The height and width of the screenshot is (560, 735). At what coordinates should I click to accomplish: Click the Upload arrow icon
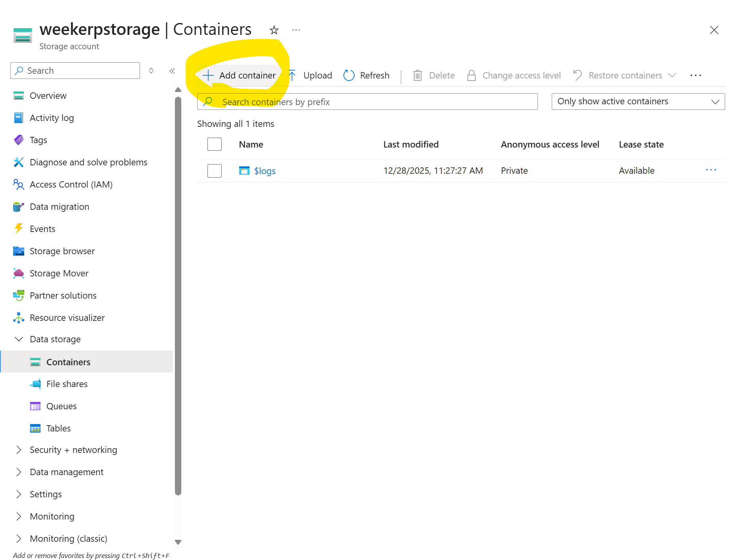point(292,75)
